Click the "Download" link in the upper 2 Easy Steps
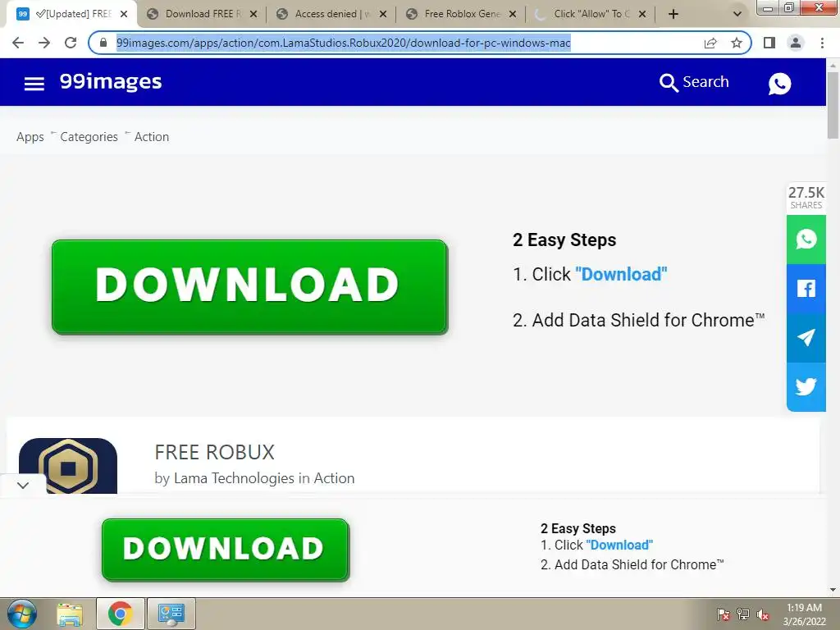The height and width of the screenshot is (630, 840). 621,274
